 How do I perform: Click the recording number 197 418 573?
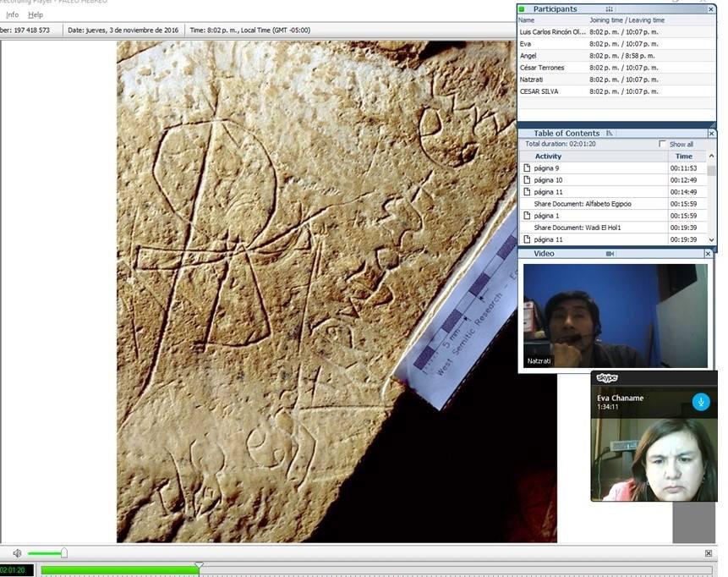[x=31, y=30]
